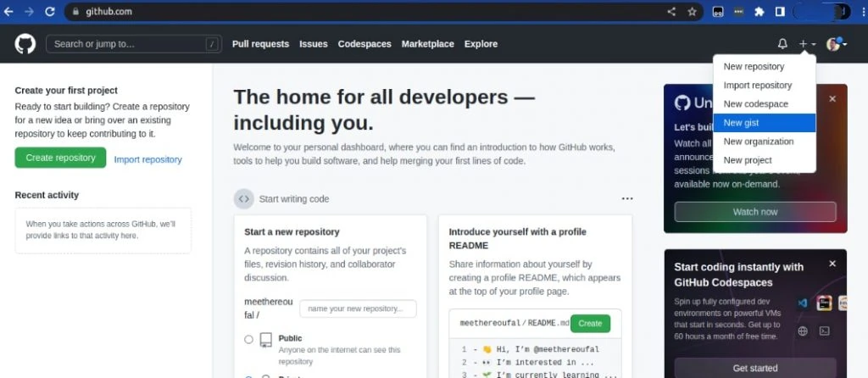868x378 pixels.
Task: Click the Start writing code heading
Action: click(x=294, y=198)
